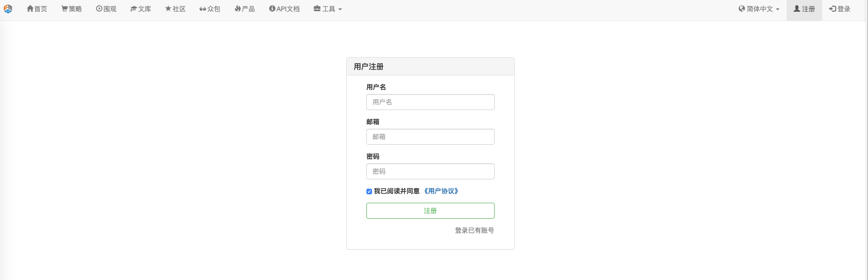This screenshot has height=280, width=868.
Task: Visit the 社区 star nav item
Action: tap(175, 9)
